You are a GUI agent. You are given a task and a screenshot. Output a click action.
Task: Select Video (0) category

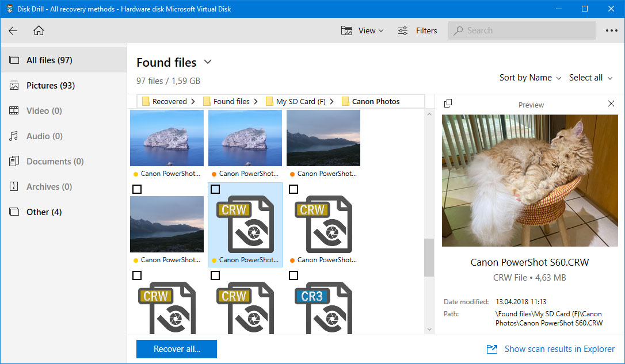(x=64, y=111)
